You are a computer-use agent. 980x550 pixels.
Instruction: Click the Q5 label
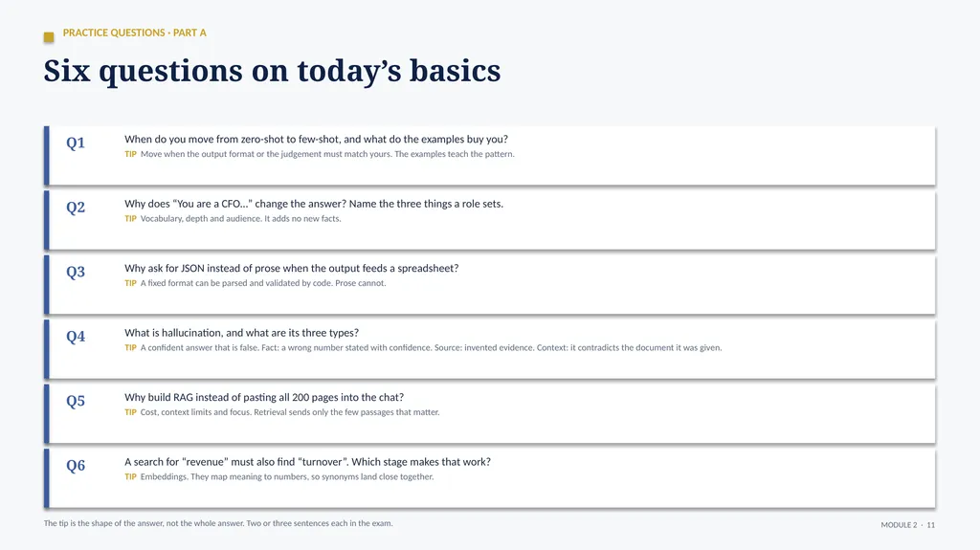click(76, 401)
